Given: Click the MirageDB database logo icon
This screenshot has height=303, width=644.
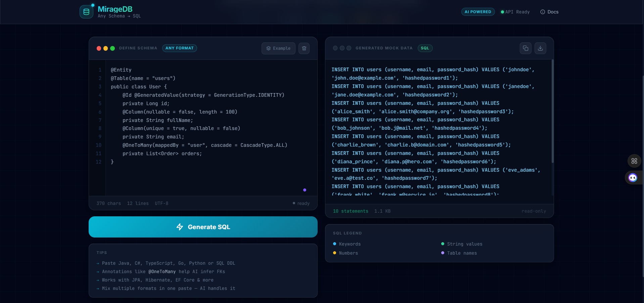Looking at the screenshot, I should pyautogui.click(x=86, y=12).
